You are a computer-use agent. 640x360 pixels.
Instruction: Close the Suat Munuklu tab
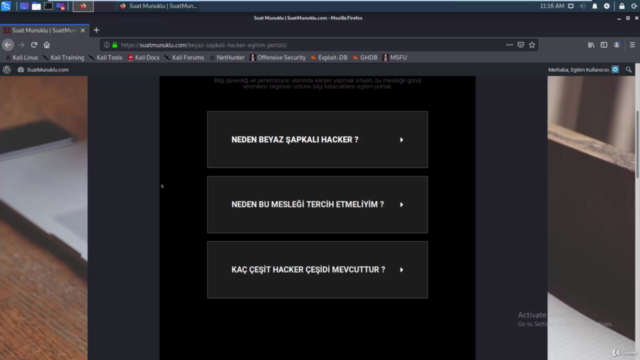tap(83, 31)
